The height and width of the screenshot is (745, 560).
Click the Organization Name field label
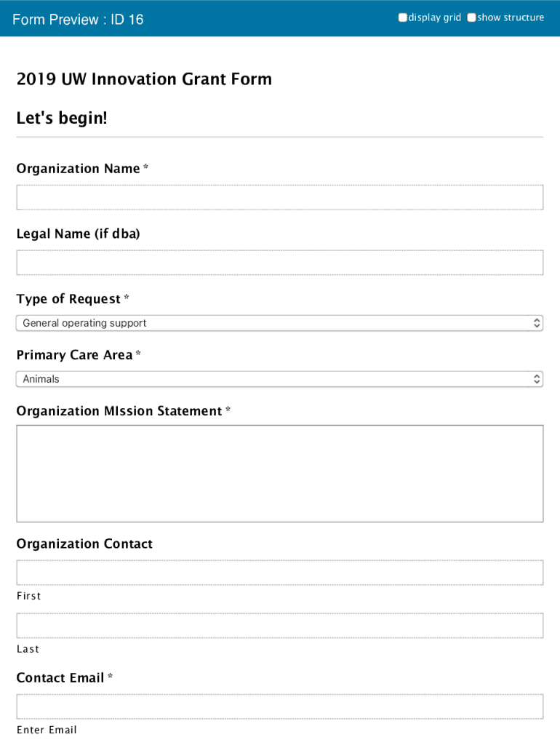78,169
